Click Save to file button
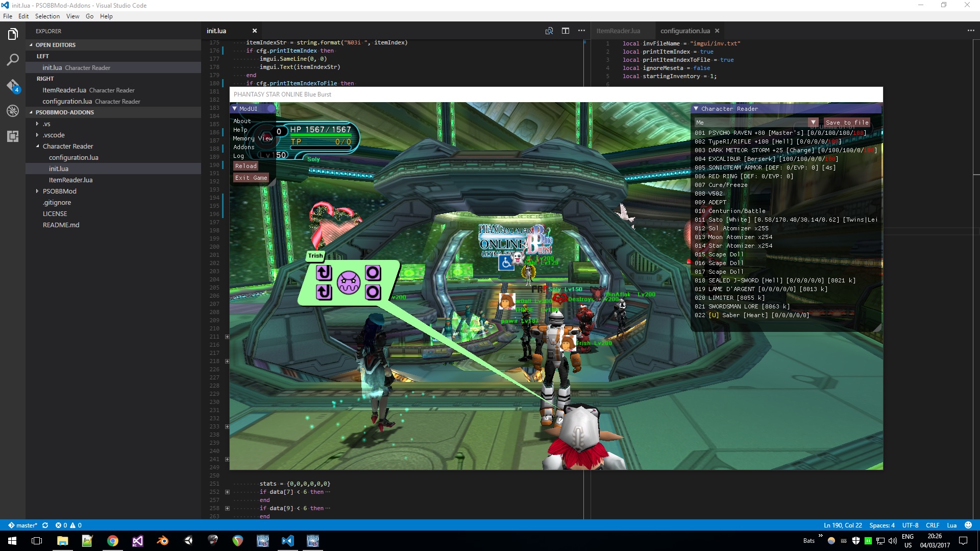The height and width of the screenshot is (551, 980). 847,123
